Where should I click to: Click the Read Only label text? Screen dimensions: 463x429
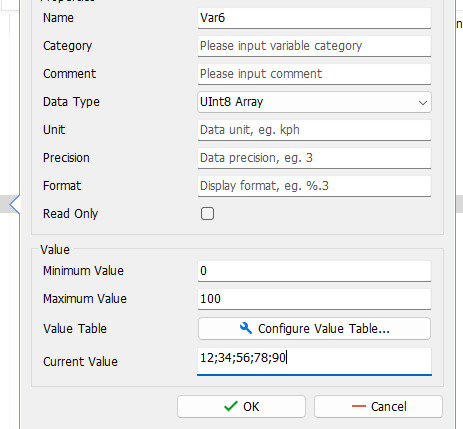pyautogui.click(x=71, y=214)
